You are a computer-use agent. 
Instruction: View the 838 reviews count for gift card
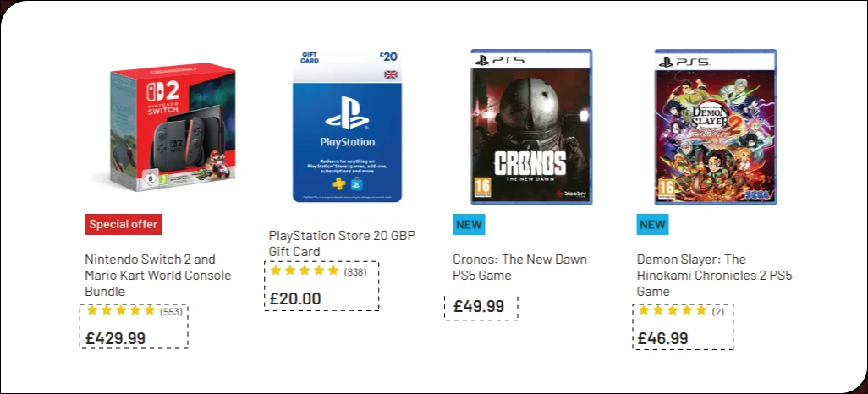coord(355,271)
